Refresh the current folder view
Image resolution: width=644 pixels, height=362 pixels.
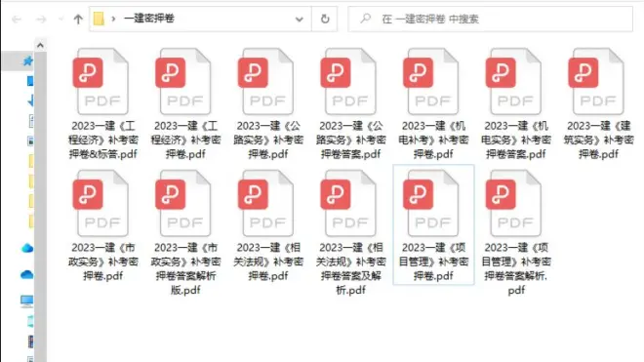pyautogui.click(x=325, y=19)
